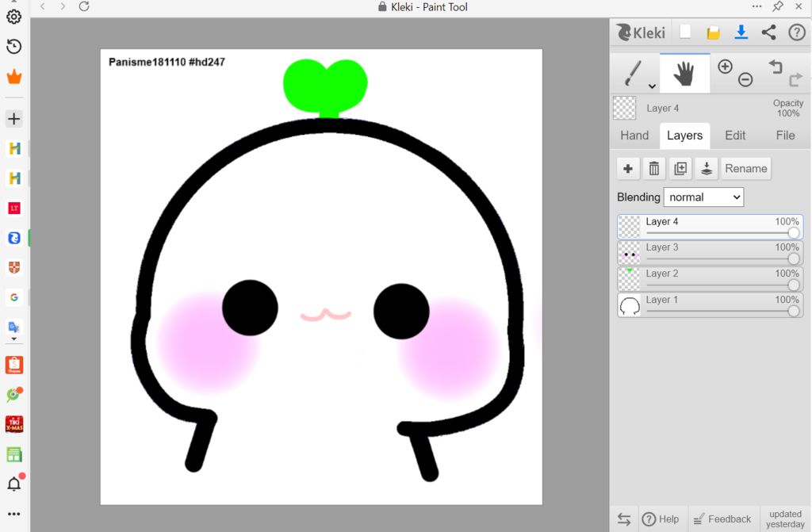Viewport: 812px width, 532px height.
Task: Select the Brush tool
Action: 632,73
